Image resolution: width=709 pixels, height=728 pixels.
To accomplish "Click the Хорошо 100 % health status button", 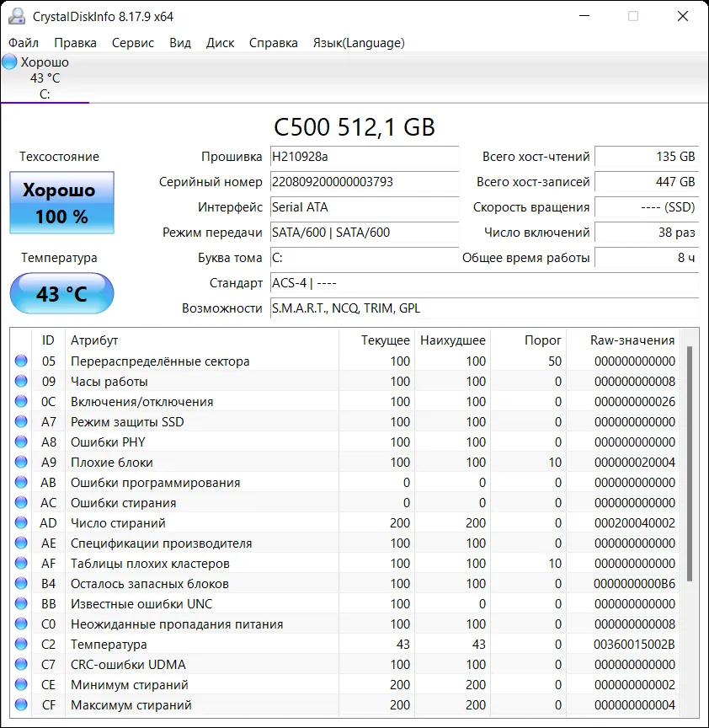I will click(61, 203).
